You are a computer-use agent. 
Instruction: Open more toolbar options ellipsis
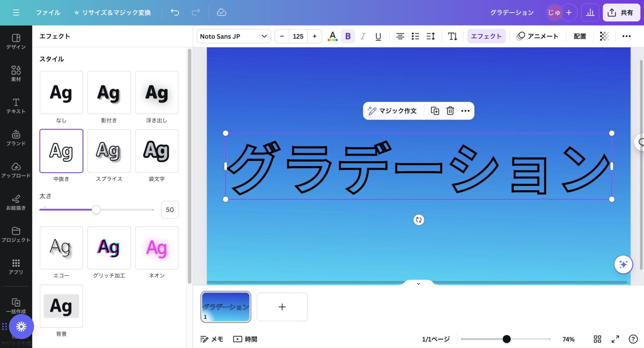coord(626,36)
